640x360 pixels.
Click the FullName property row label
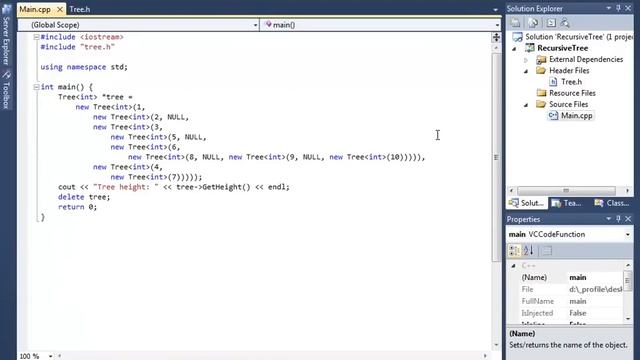coord(538,301)
